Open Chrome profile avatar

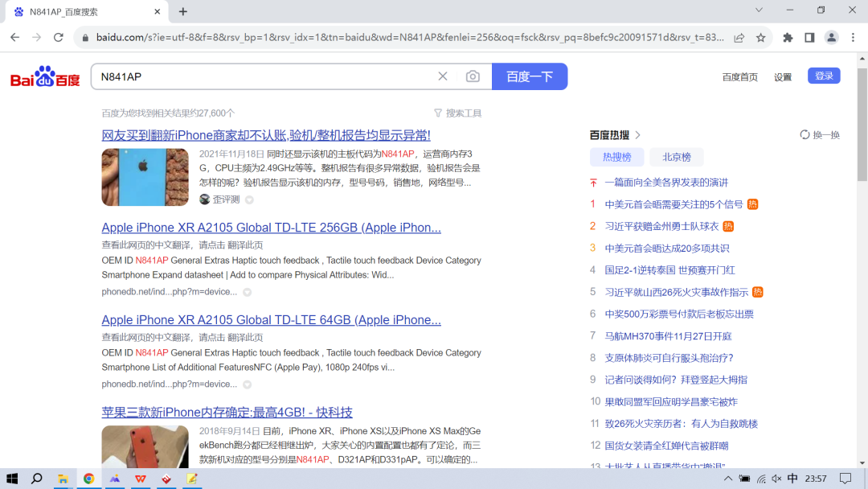coord(831,38)
